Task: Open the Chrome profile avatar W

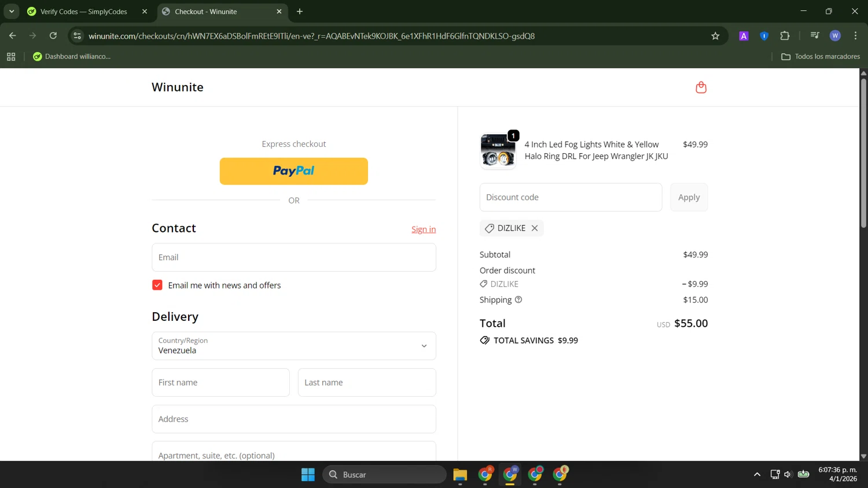Action: click(x=835, y=36)
